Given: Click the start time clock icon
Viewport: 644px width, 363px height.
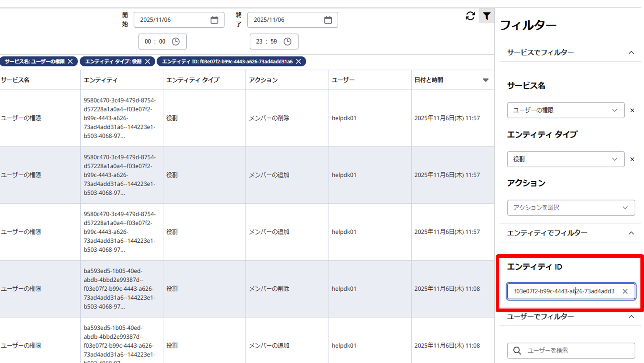Looking at the screenshot, I should click(176, 42).
